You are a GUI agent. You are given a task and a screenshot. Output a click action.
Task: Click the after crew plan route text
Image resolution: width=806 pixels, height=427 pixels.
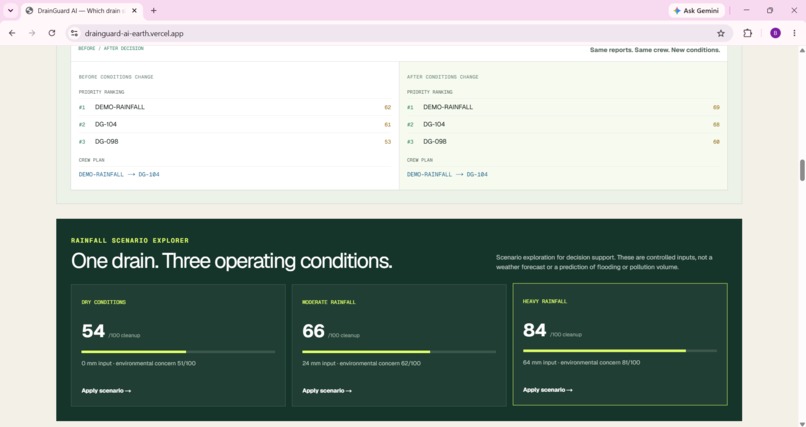click(x=447, y=174)
